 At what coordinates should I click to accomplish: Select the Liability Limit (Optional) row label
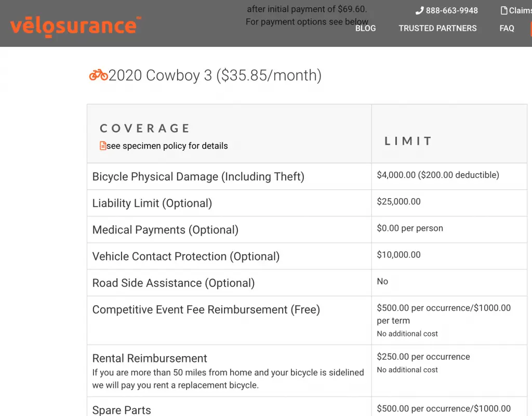tap(152, 203)
